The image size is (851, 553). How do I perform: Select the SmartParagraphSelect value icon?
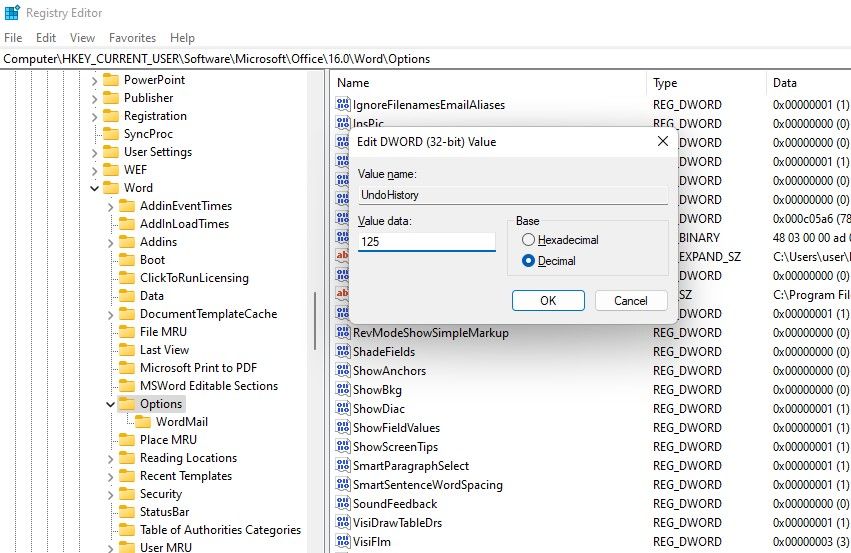point(342,465)
